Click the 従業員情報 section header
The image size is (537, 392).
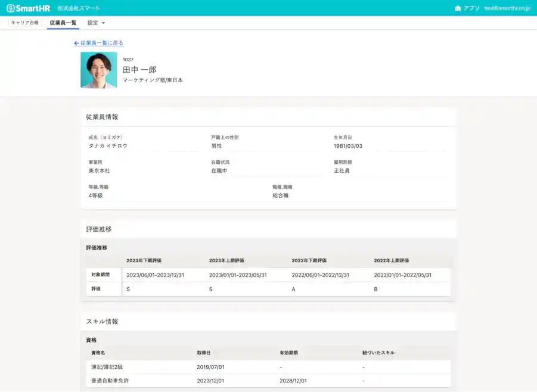[103, 117]
